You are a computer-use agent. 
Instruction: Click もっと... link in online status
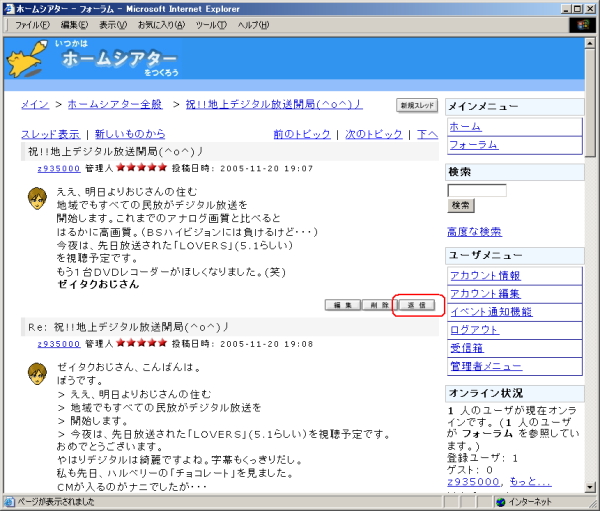[x=530, y=482]
